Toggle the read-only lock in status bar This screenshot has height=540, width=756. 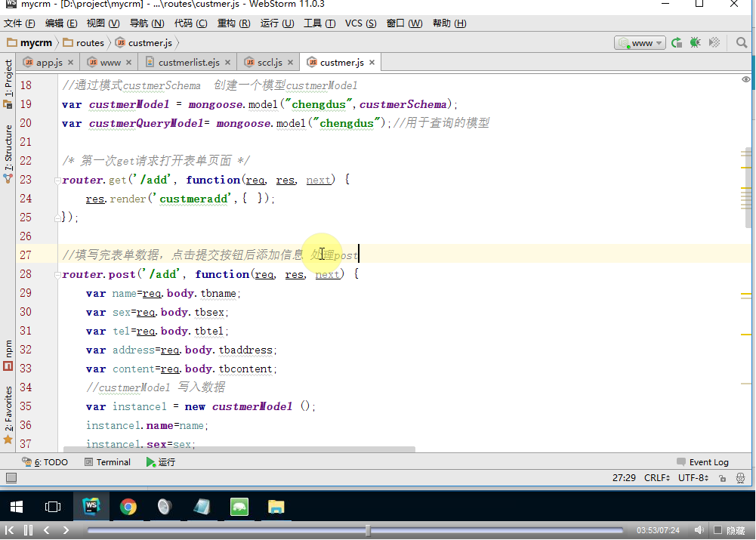click(722, 477)
